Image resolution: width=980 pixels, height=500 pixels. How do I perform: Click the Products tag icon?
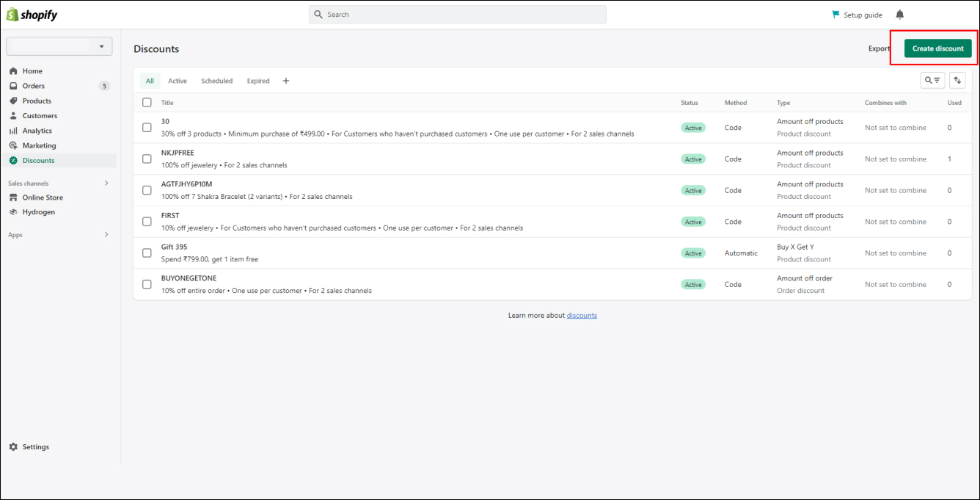(13, 101)
